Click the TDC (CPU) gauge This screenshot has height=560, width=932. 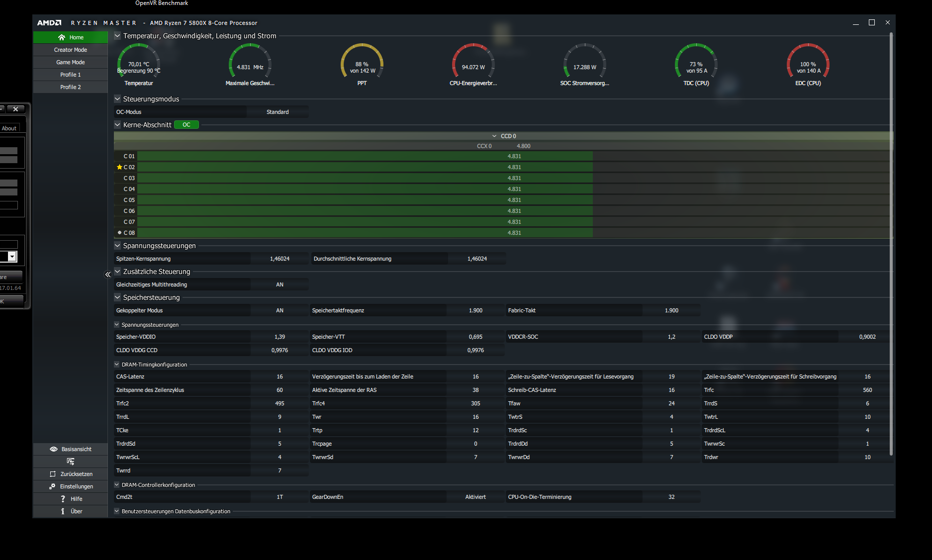696,64
